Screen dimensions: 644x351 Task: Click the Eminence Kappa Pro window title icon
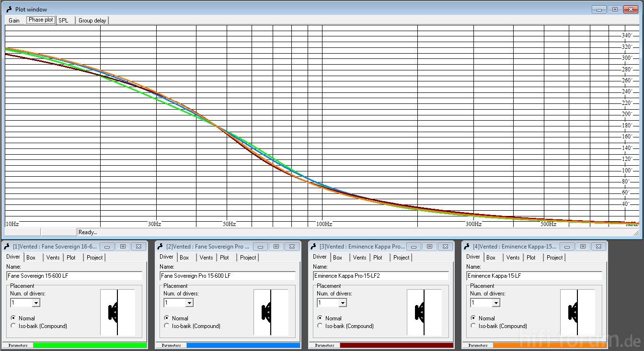pos(314,247)
